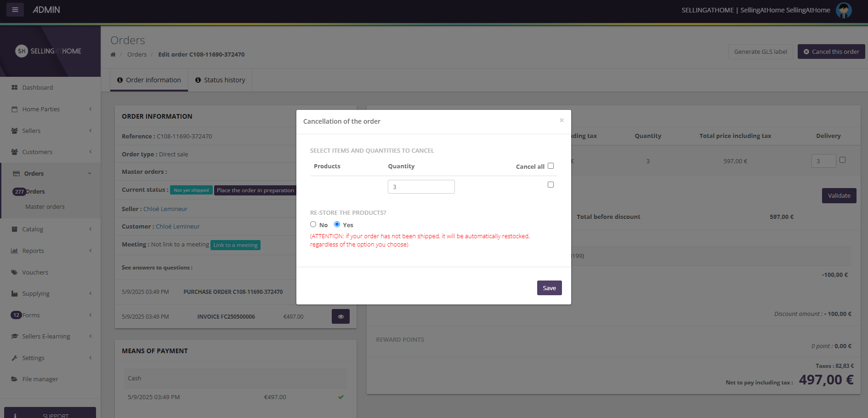Close the cancellation dialog with the X
The height and width of the screenshot is (418, 868).
(x=562, y=120)
